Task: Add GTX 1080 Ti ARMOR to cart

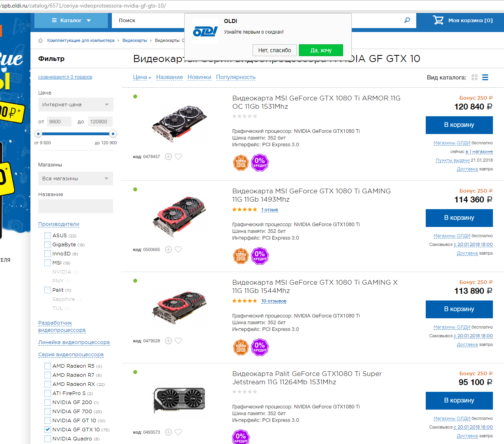Action: [459, 125]
